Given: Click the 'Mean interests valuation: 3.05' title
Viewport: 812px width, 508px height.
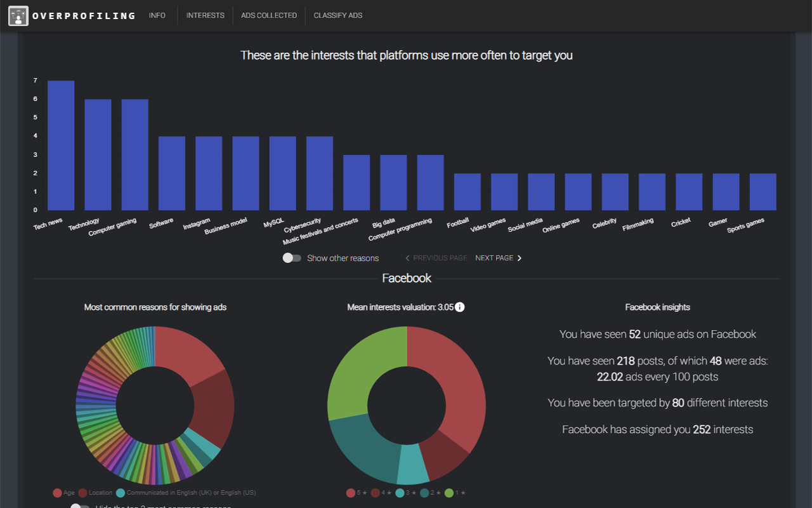Looking at the screenshot, I should click(400, 307).
